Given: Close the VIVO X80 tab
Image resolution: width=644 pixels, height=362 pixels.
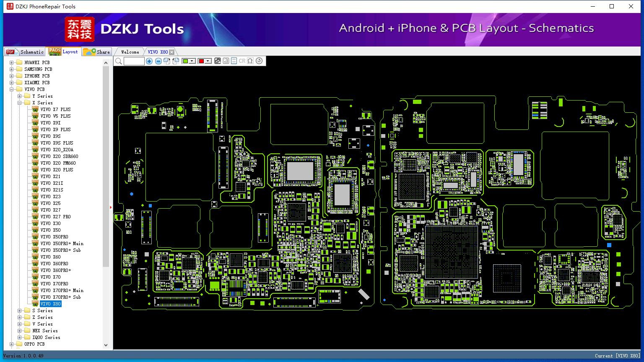Looking at the screenshot, I should 171,52.
